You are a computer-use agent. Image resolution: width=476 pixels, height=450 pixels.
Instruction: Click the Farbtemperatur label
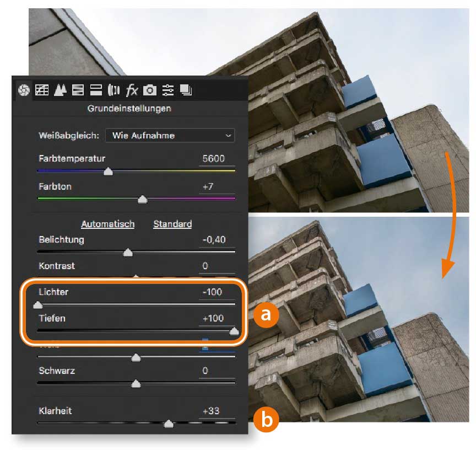[x=72, y=159]
